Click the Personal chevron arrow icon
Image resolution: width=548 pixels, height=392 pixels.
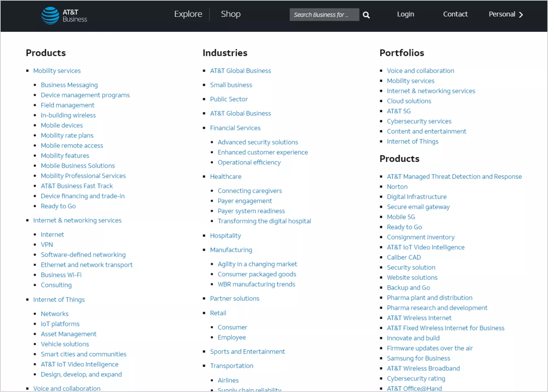coord(521,15)
